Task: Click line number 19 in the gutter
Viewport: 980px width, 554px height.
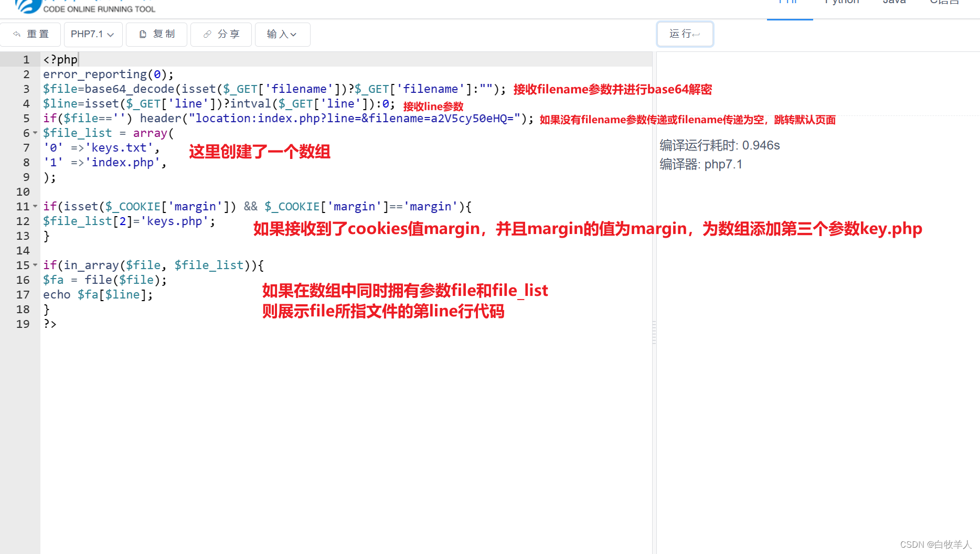Action: click(23, 324)
